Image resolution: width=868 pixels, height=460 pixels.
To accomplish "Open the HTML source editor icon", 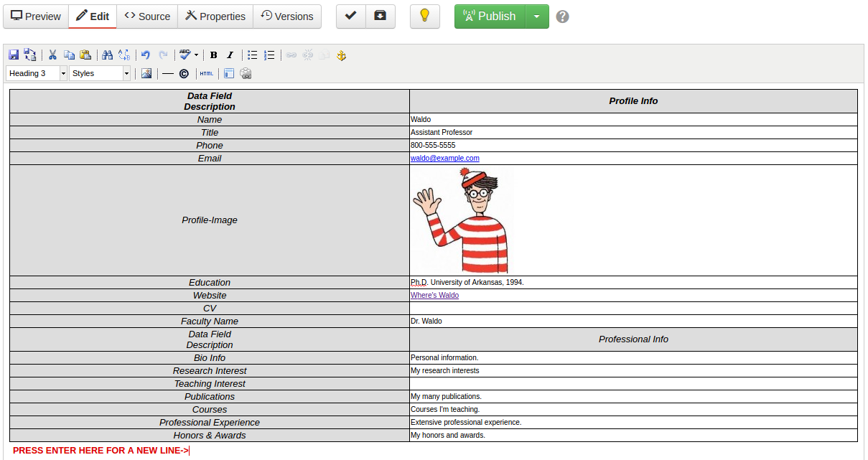I will pyautogui.click(x=207, y=73).
